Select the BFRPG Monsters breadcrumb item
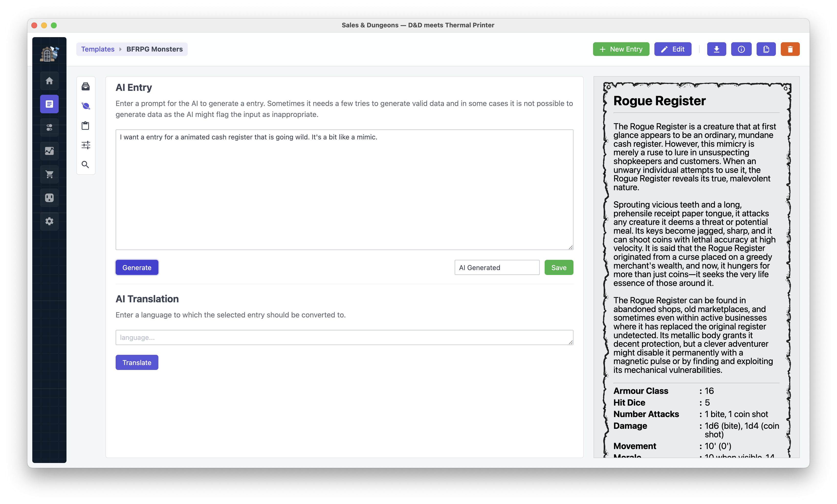 pos(154,49)
